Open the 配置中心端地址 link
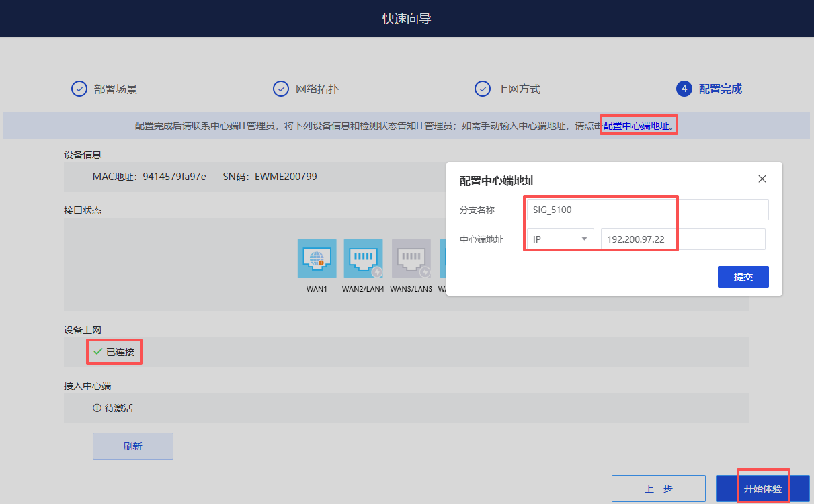The height and width of the screenshot is (504, 814). (x=636, y=126)
